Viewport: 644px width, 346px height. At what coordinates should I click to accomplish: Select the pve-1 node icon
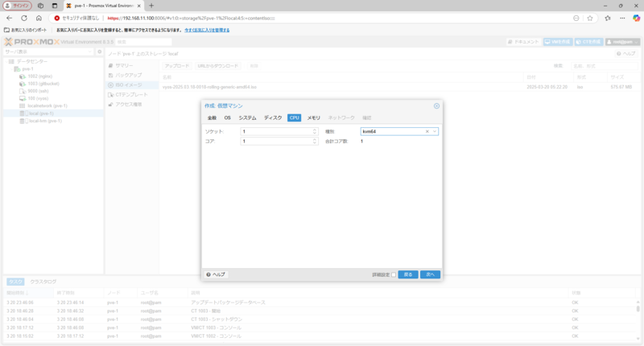pyautogui.click(x=17, y=69)
